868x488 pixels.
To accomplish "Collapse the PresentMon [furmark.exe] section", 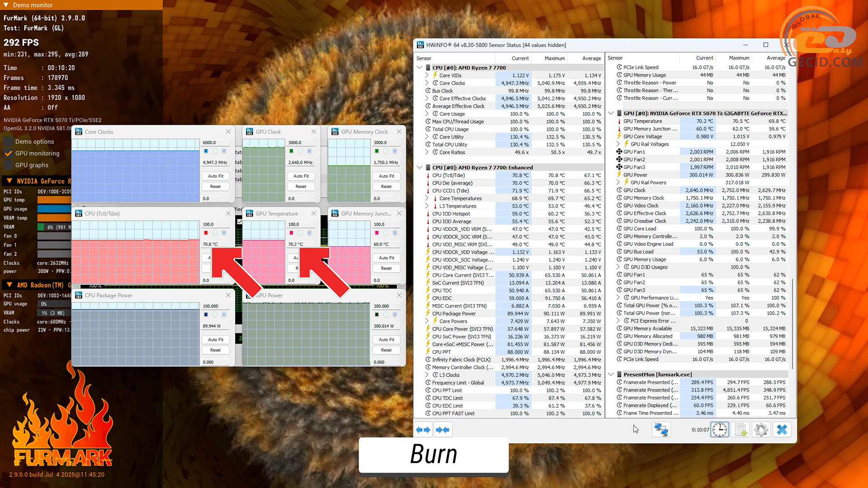I will [611, 375].
